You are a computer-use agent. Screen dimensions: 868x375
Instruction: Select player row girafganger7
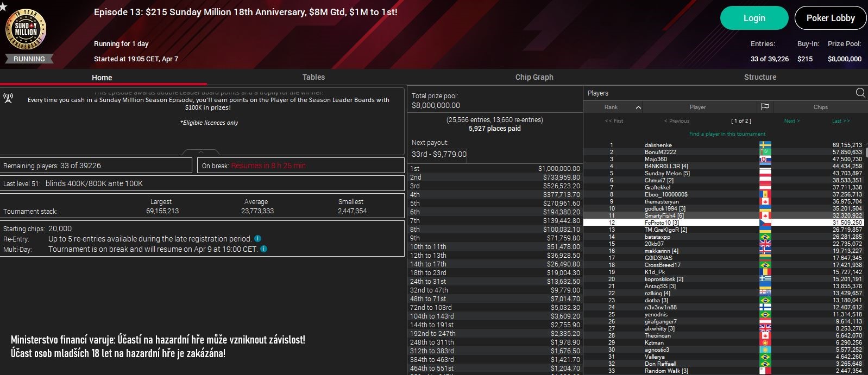coord(723,321)
